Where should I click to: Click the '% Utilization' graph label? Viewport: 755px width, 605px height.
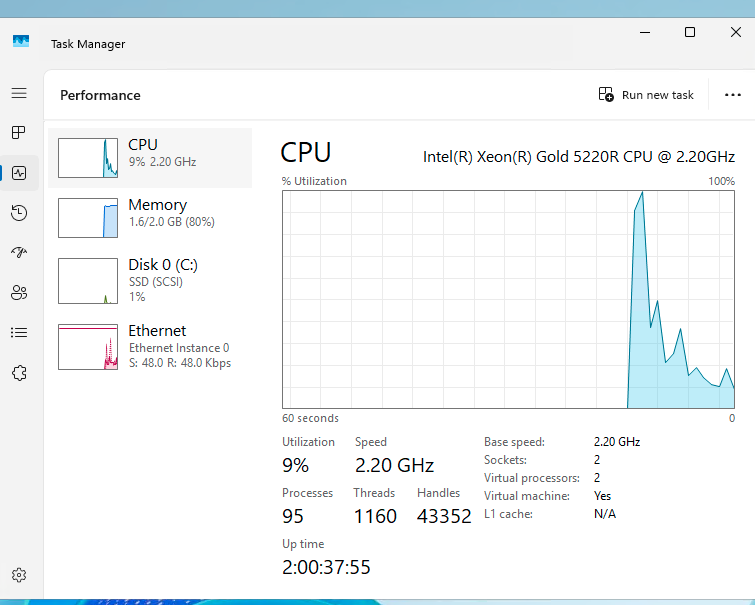[314, 181]
